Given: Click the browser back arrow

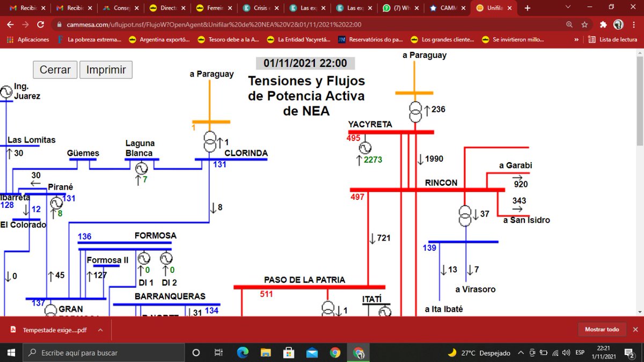Looking at the screenshot, I should pos(10,25).
